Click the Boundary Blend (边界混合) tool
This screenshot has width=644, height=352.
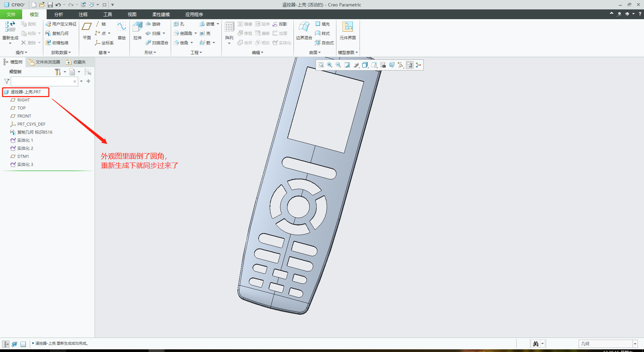304,31
